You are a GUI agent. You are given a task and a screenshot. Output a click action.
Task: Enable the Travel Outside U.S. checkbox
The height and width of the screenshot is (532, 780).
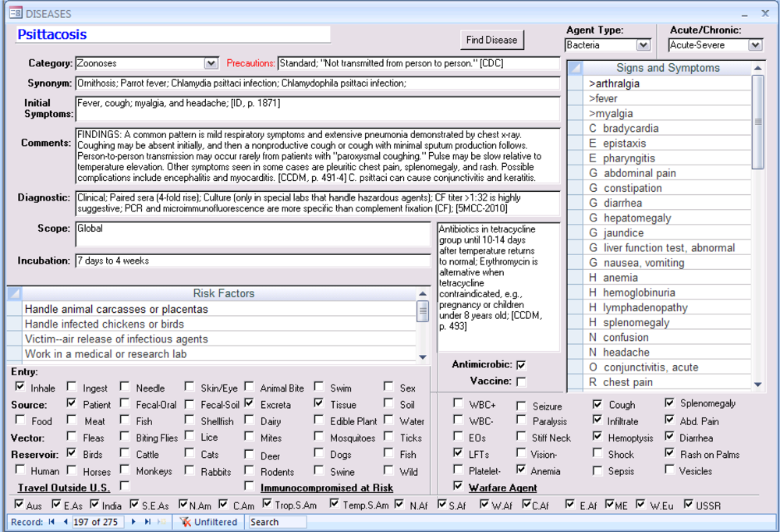pyautogui.click(x=124, y=486)
